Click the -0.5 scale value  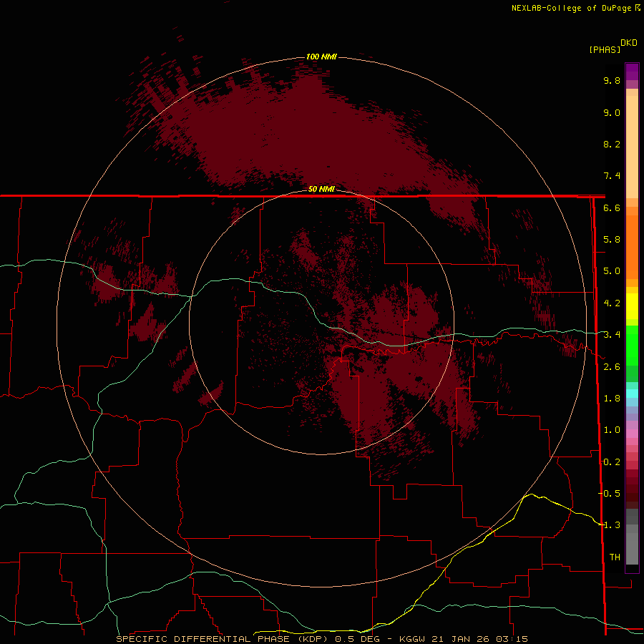[x=609, y=494]
